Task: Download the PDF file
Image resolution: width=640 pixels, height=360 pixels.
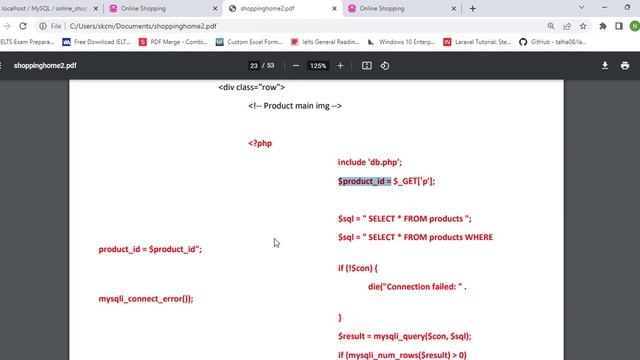Action: (x=605, y=66)
